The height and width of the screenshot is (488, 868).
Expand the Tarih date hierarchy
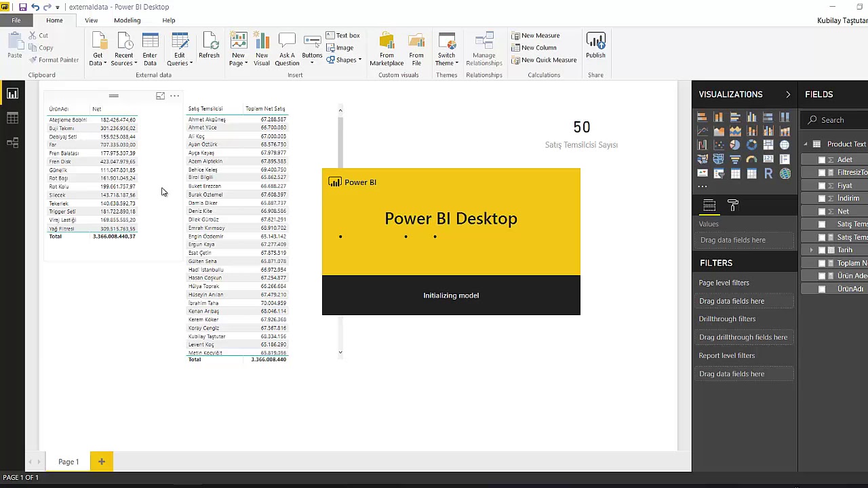[x=812, y=250]
